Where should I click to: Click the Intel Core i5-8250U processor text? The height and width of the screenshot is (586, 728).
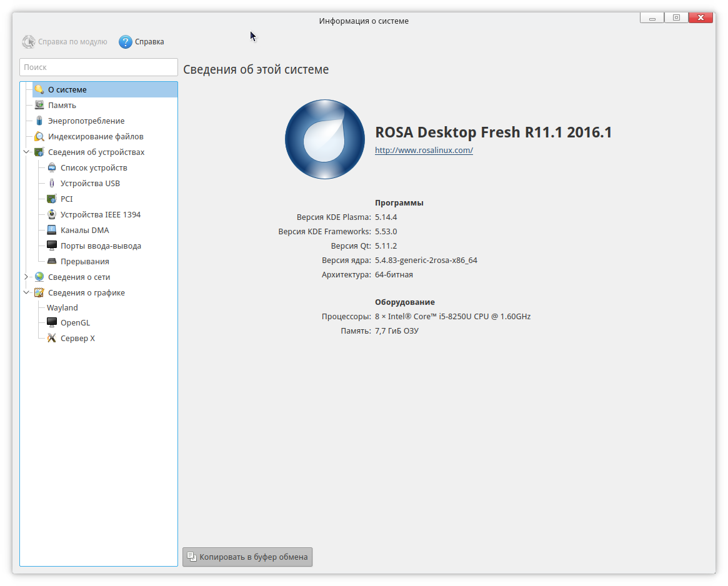coord(452,317)
